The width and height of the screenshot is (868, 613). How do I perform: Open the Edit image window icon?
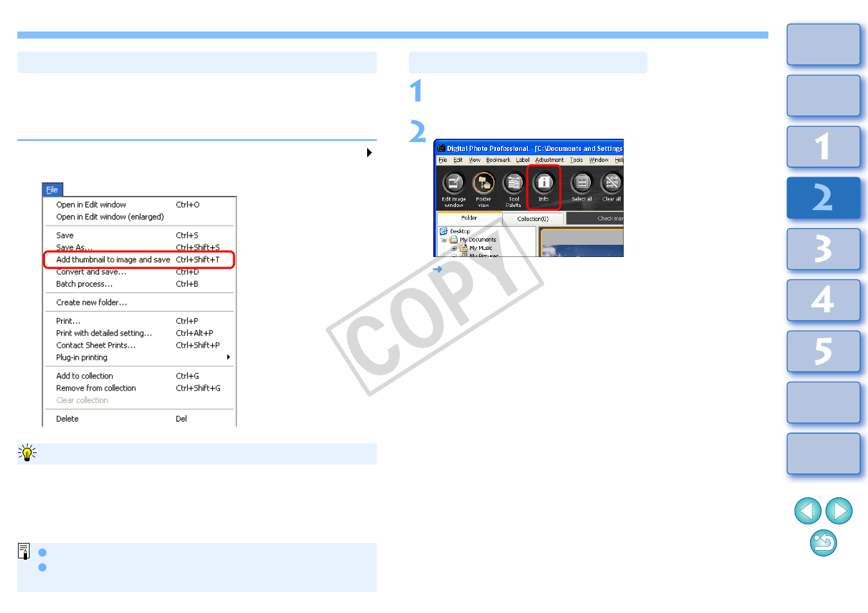tap(453, 184)
